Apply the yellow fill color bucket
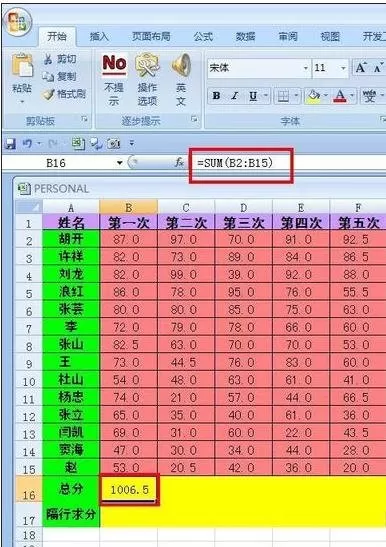386x547 pixels. click(314, 96)
